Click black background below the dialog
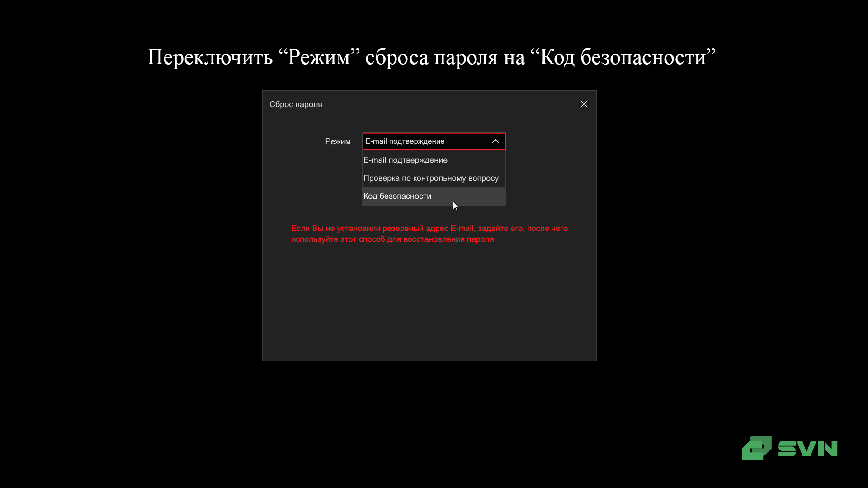Screen dimensions: 868x488 (429, 416)
